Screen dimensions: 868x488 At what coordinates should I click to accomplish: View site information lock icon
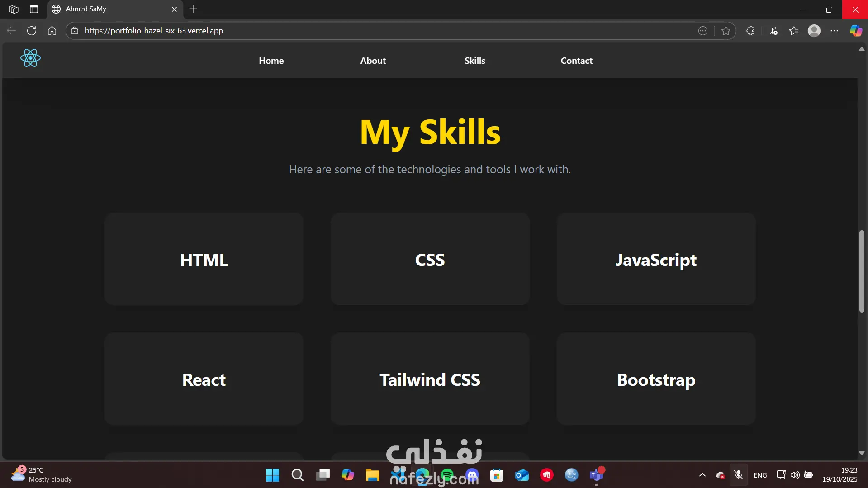click(x=75, y=31)
